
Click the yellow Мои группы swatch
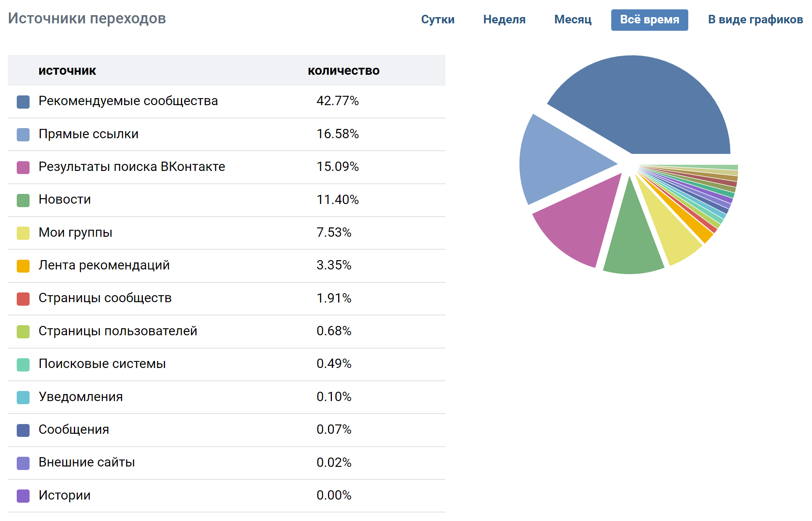pyautogui.click(x=23, y=233)
